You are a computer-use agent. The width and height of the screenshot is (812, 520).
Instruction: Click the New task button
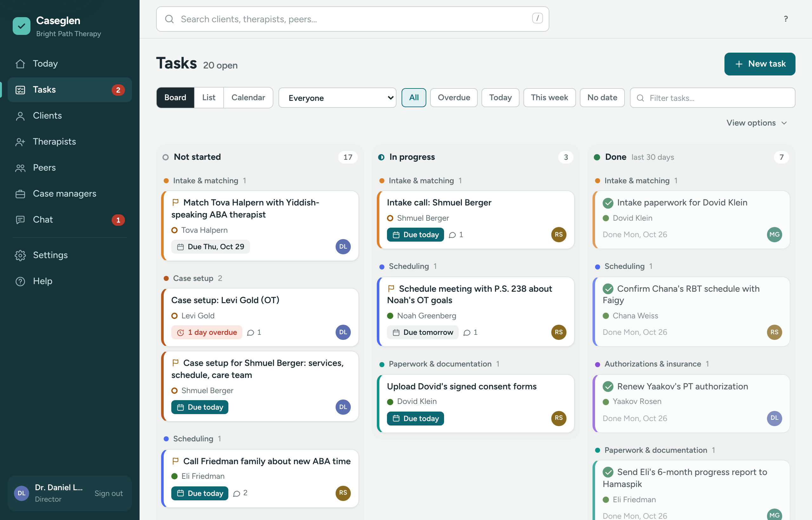[760, 64]
